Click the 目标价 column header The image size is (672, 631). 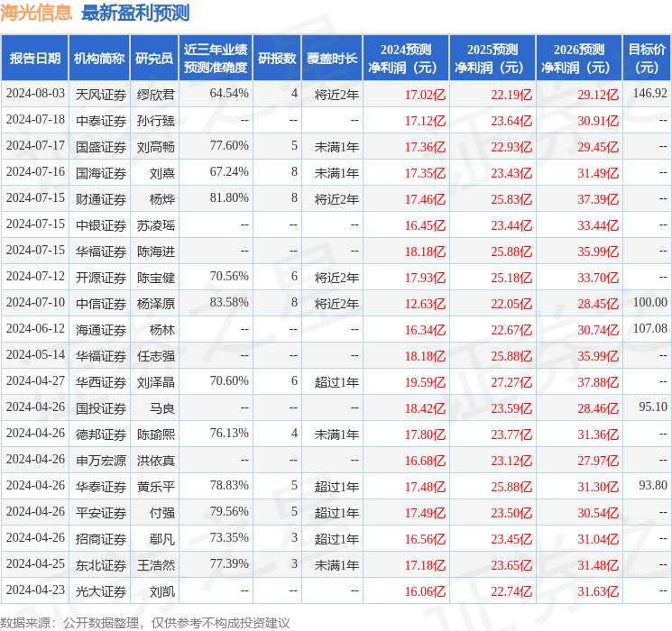tap(647, 59)
